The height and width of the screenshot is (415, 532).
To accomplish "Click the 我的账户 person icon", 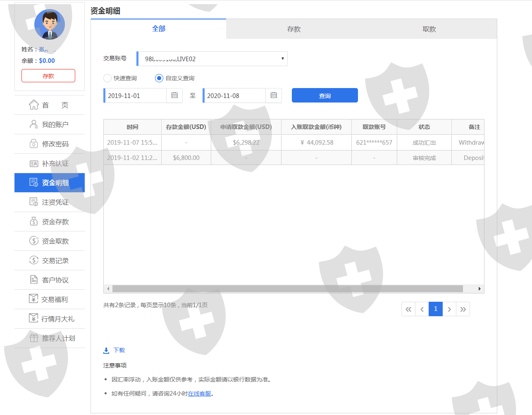I will click(33, 124).
